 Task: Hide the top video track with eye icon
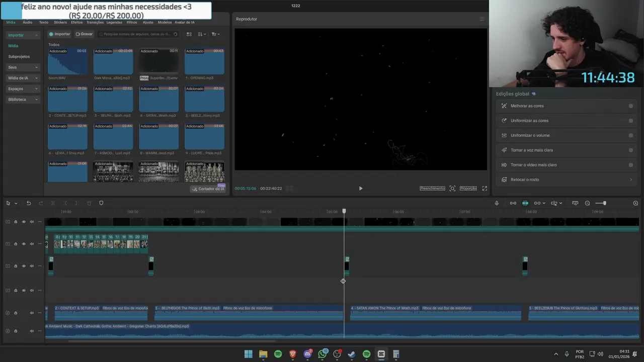pos(24,222)
